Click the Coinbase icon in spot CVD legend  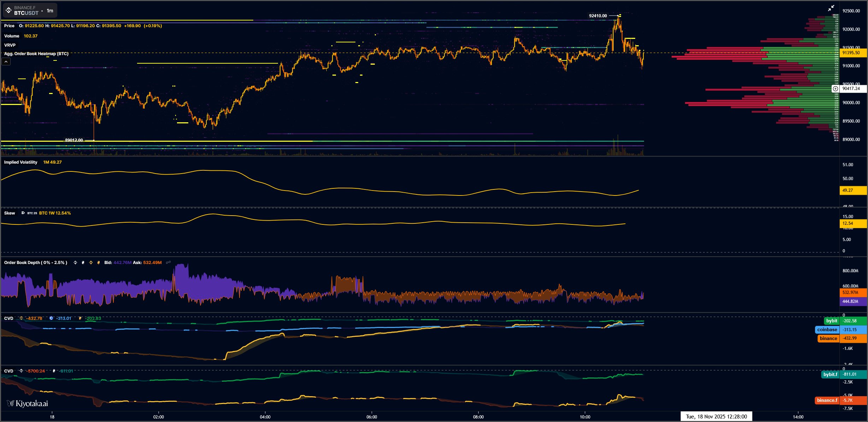pyautogui.click(x=51, y=318)
